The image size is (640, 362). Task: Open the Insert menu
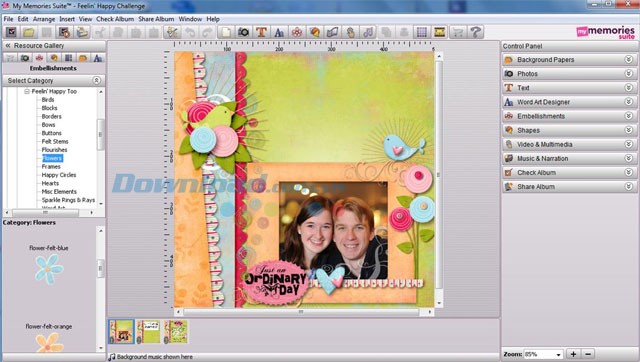click(67, 19)
